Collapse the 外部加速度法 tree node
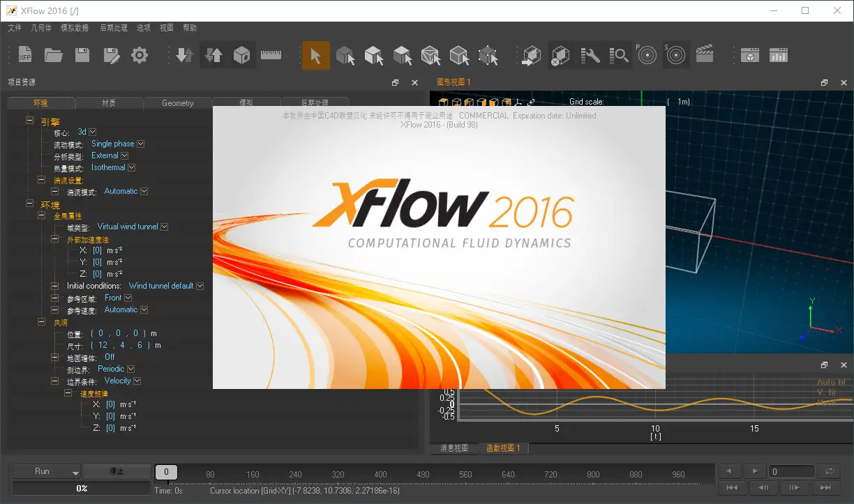The height and width of the screenshot is (504, 854). [54, 238]
